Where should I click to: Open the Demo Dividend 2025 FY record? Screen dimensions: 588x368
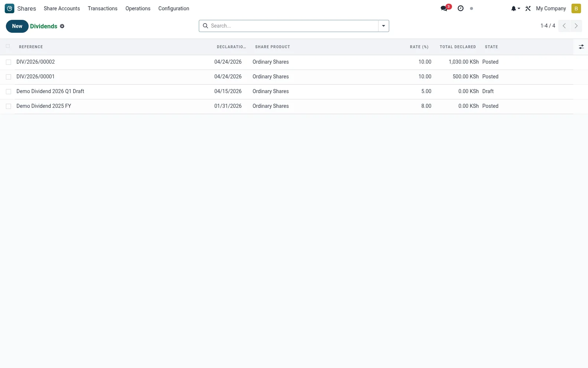(x=44, y=106)
